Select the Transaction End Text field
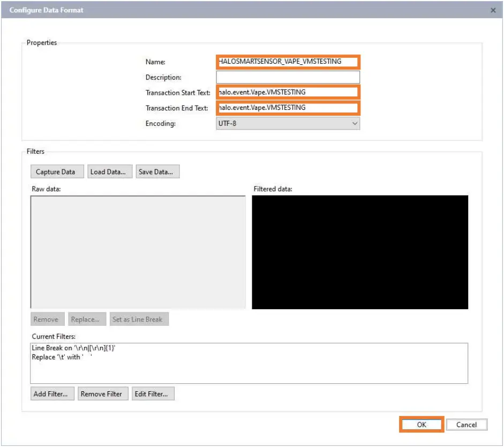Image resolution: width=504 pixels, height=447 pixels. pos(288,108)
